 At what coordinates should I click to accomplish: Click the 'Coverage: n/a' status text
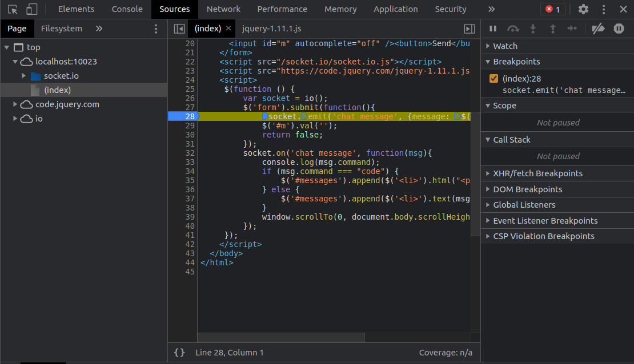446,352
